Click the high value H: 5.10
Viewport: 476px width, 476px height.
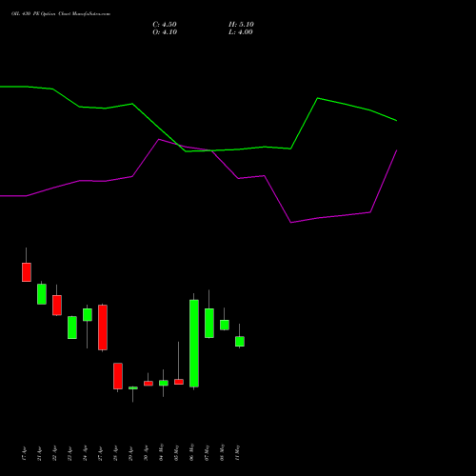[241, 25]
